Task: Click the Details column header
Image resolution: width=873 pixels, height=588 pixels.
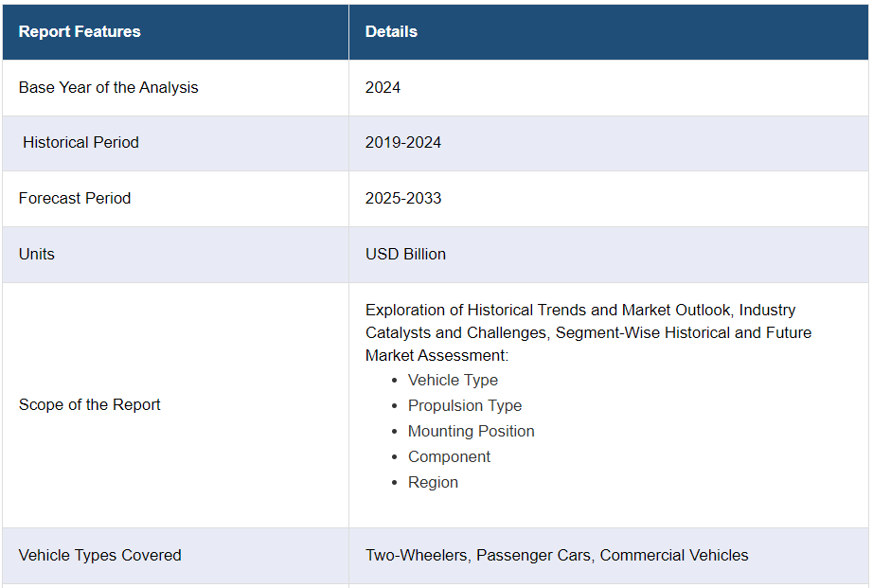Action: 391,31
